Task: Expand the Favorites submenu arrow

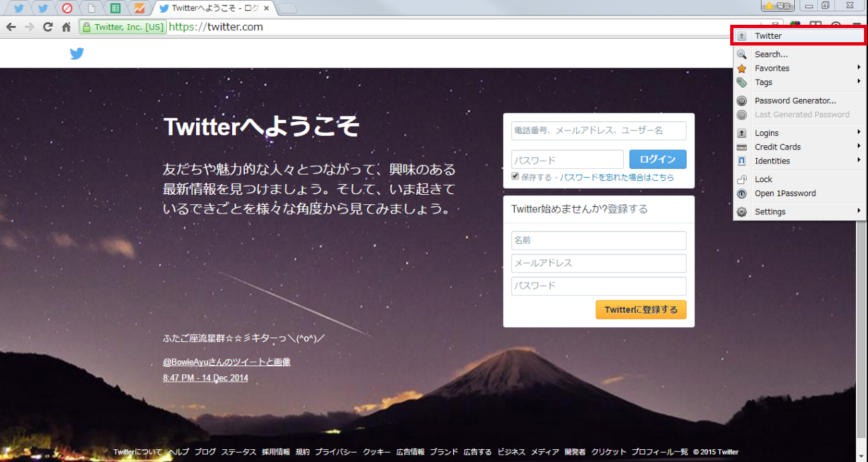Action: click(859, 68)
